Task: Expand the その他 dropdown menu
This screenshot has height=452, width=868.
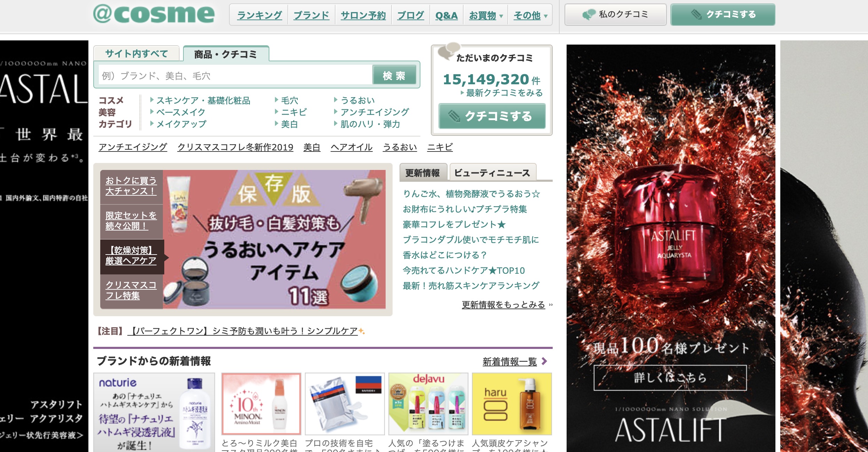Action: coord(530,15)
